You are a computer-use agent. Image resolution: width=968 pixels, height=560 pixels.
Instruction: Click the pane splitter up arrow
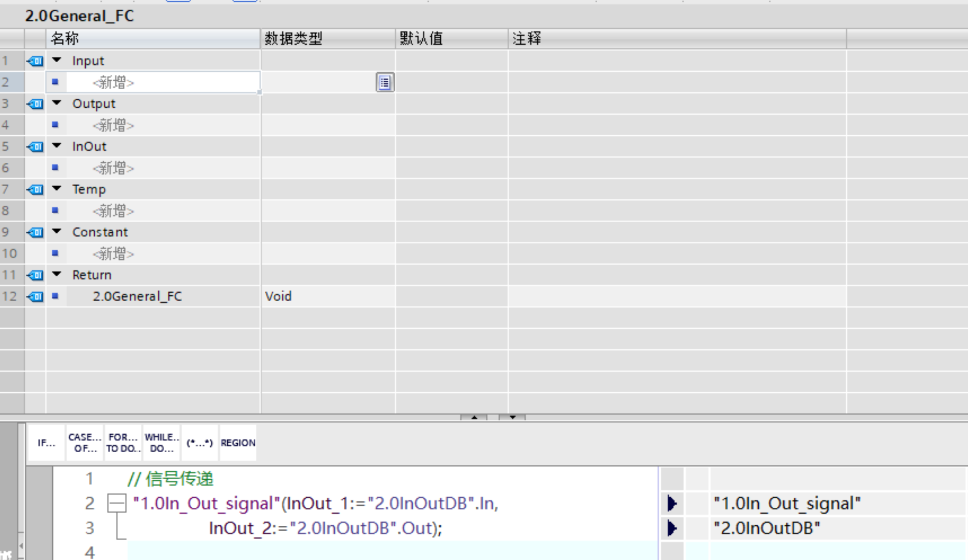(x=474, y=418)
